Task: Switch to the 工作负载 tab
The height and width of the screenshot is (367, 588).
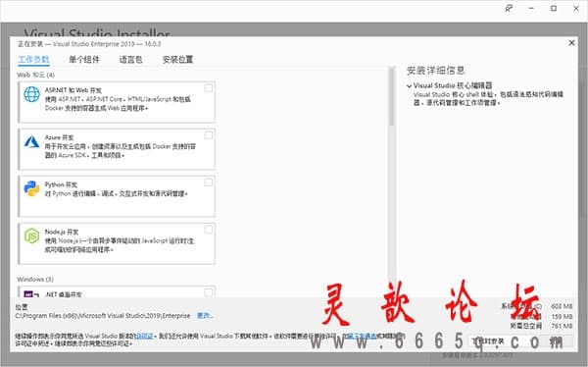Action: pos(33,59)
